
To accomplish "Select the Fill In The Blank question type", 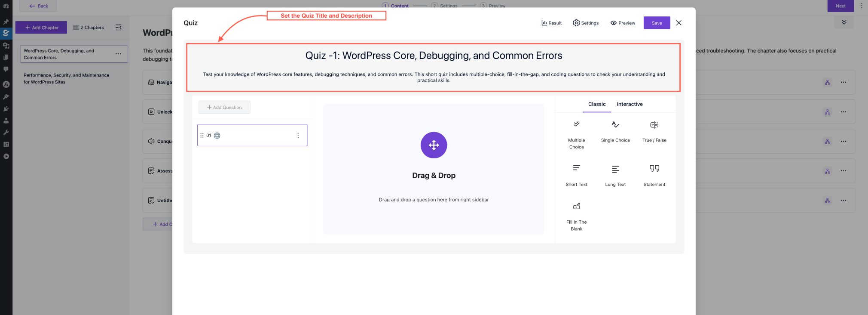I will (x=576, y=216).
